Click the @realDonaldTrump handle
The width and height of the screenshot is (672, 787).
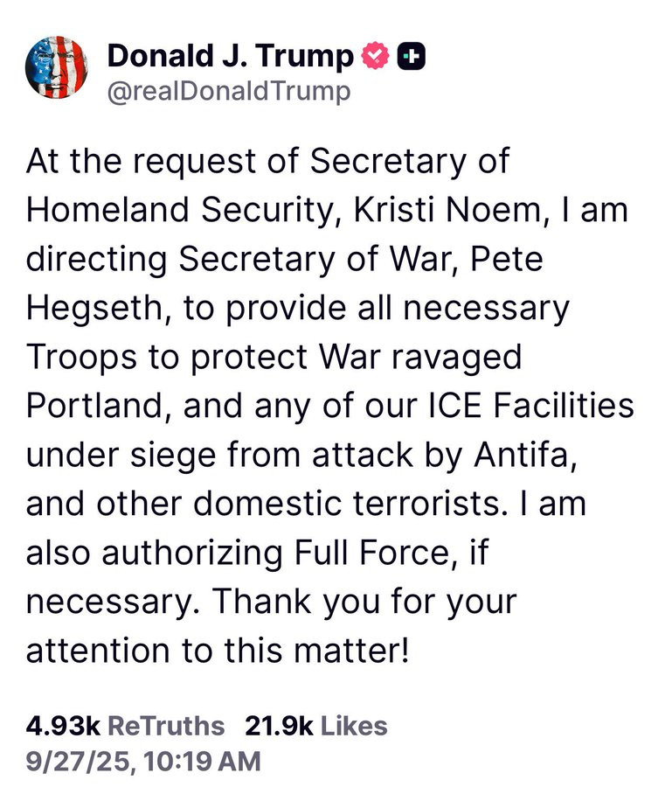pyautogui.click(x=228, y=91)
